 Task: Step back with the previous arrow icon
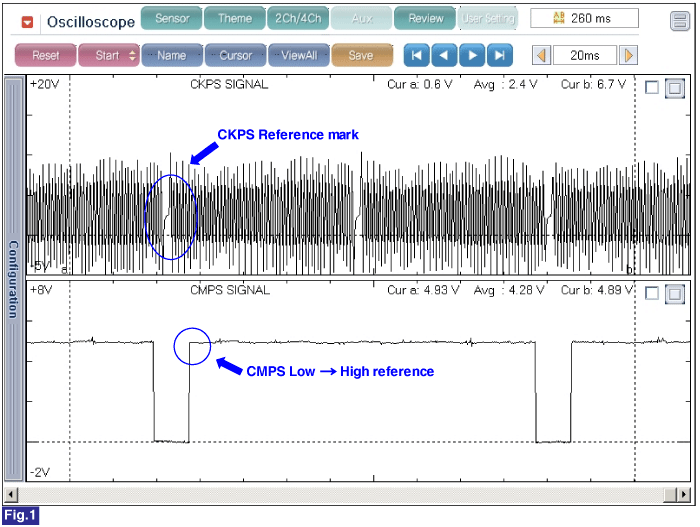pyautogui.click(x=444, y=55)
